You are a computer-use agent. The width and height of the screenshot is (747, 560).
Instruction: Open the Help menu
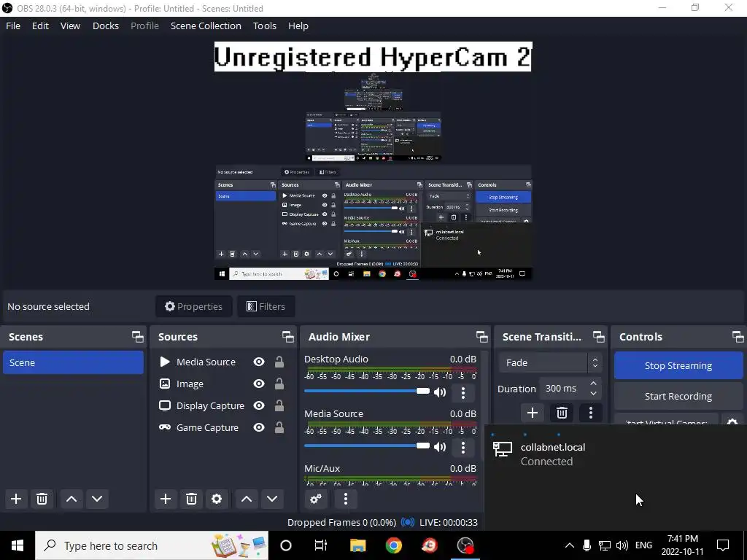(298, 26)
